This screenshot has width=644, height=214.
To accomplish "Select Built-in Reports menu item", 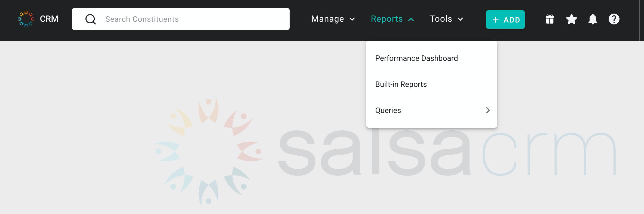I will (431, 84).
